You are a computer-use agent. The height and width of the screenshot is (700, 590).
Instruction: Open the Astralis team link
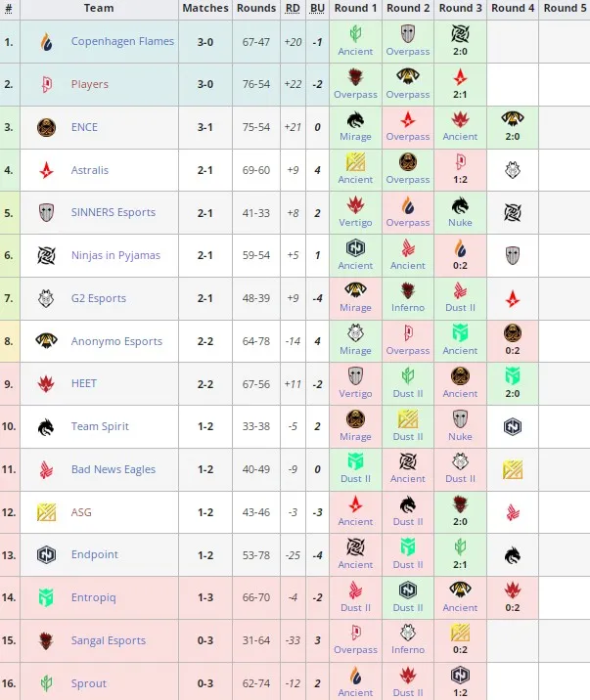pyautogui.click(x=89, y=170)
